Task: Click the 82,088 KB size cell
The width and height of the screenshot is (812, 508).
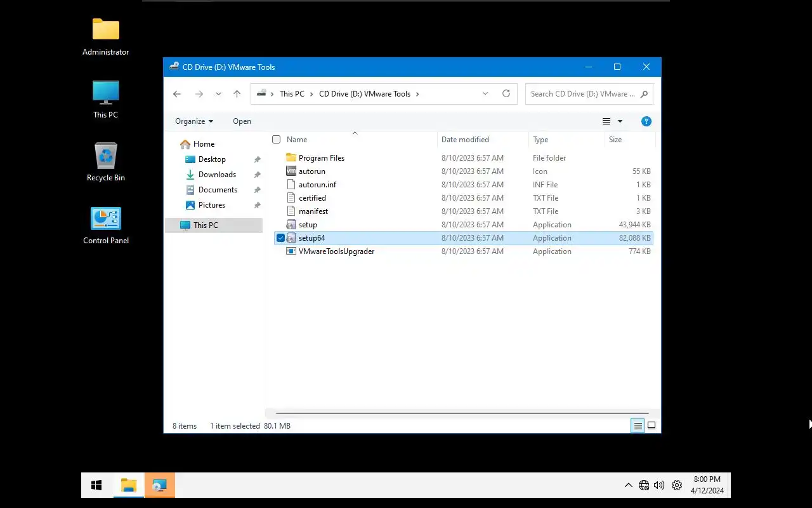Action: (x=634, y=238)
